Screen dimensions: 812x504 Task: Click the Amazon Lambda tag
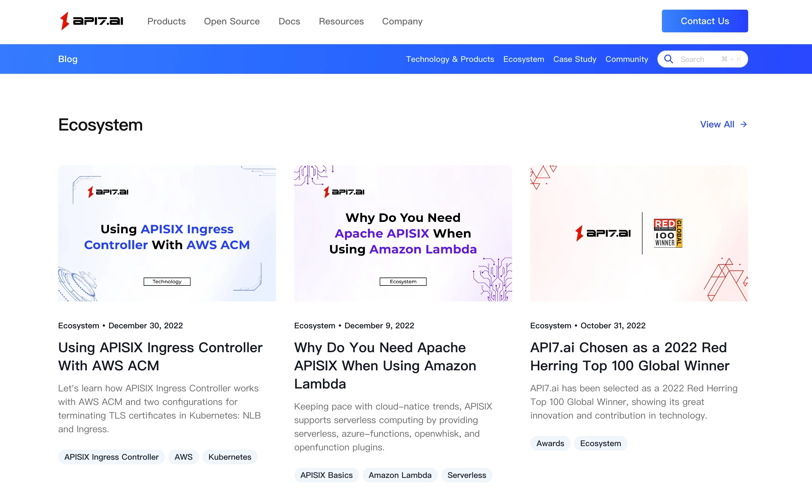(x=400, y=475)
